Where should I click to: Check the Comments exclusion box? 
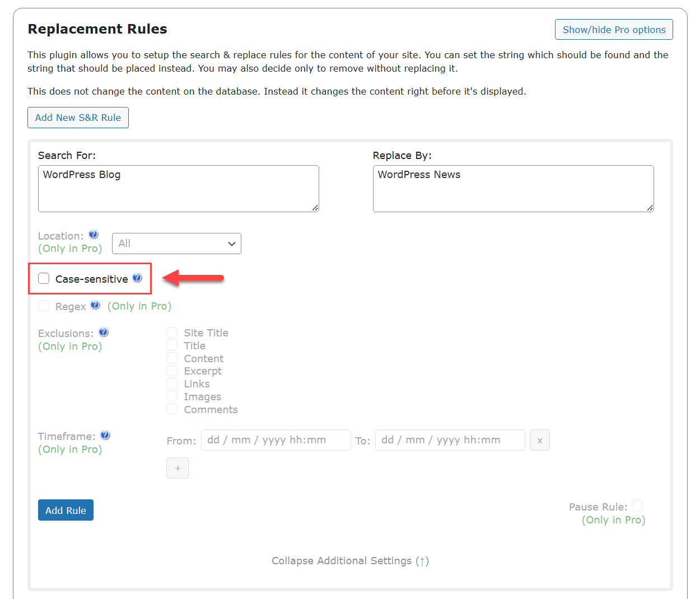click(172, 409)
